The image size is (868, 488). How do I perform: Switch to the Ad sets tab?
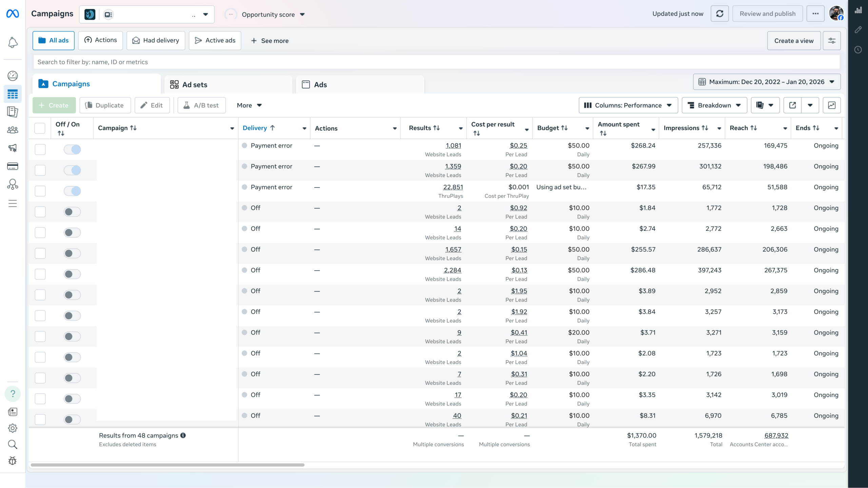click(194, 85)
